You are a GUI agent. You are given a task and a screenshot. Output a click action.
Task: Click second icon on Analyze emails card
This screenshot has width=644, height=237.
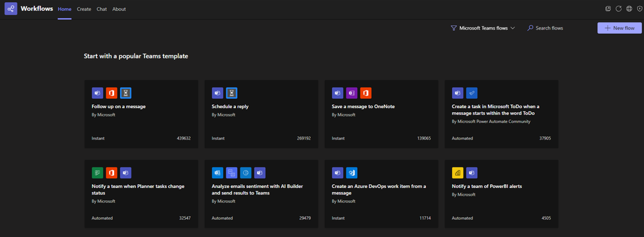tap(231, 173)
